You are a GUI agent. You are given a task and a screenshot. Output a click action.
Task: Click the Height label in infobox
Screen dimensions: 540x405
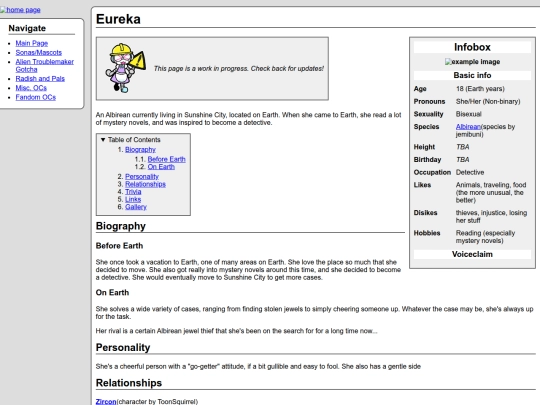point(424,147)
